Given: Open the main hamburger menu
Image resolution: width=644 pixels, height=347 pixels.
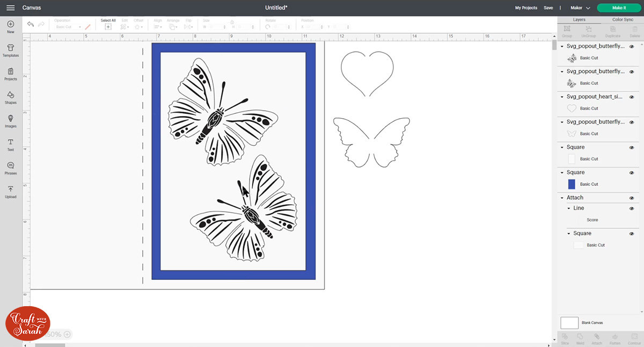Looking at the screenshot, I should 10,8.
